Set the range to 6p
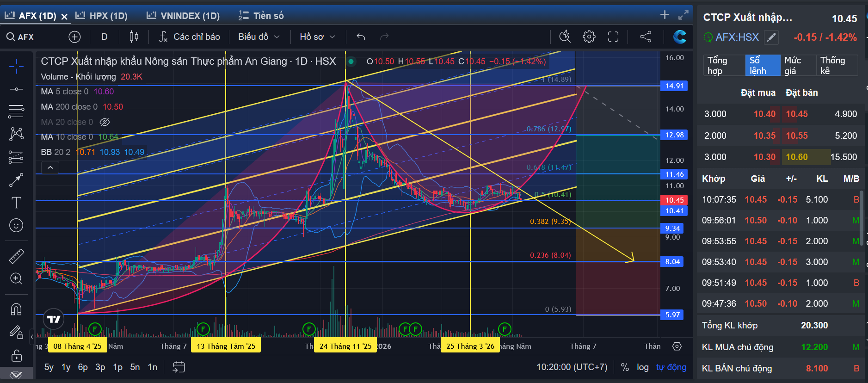 [83, 367]
